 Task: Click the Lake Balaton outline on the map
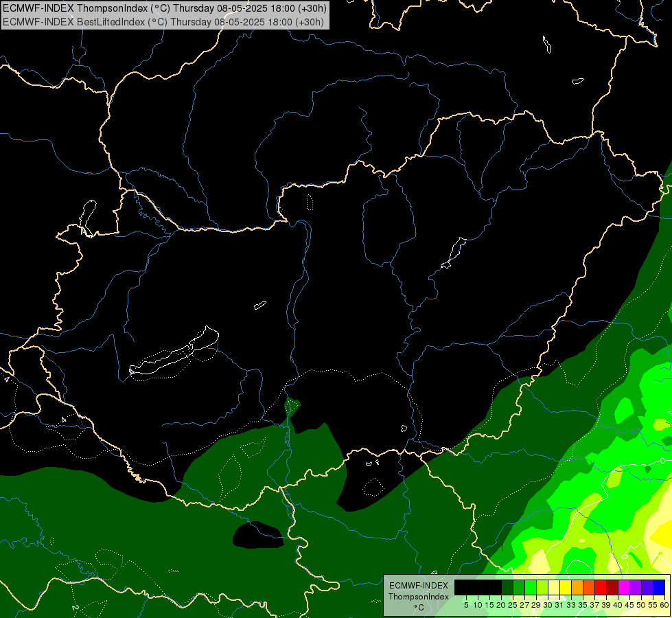[174, 356]
